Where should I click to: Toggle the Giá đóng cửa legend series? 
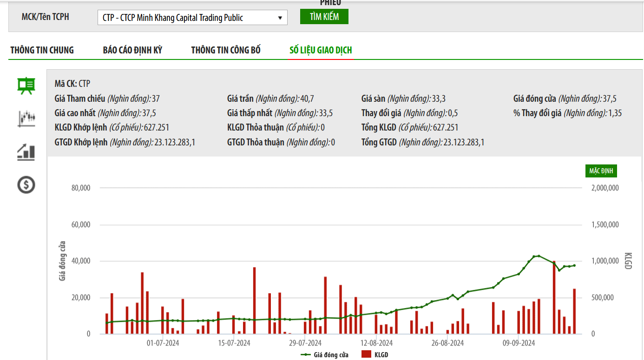coord(325,354)
